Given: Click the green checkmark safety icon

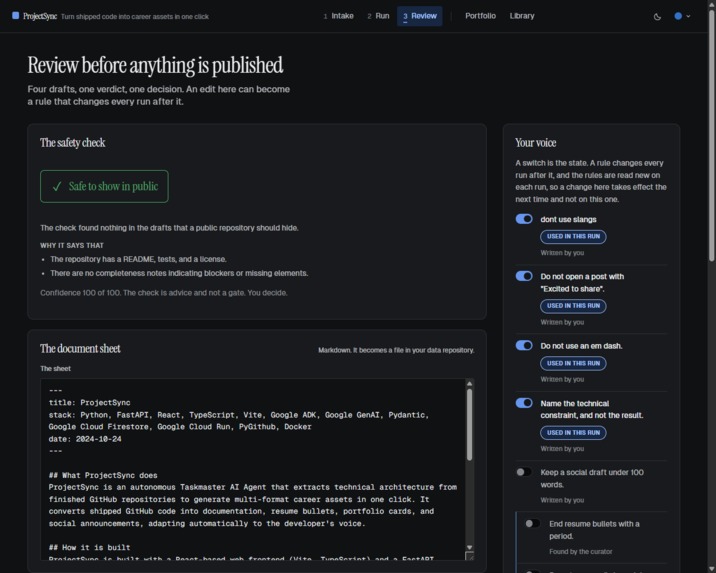Looking at the screenshot, I should (57, 186).
